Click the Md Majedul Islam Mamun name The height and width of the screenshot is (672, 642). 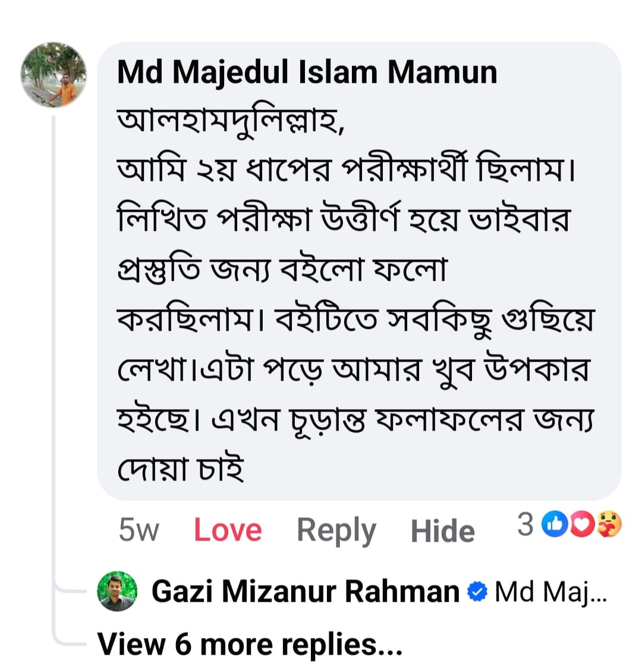pos(307,73)
